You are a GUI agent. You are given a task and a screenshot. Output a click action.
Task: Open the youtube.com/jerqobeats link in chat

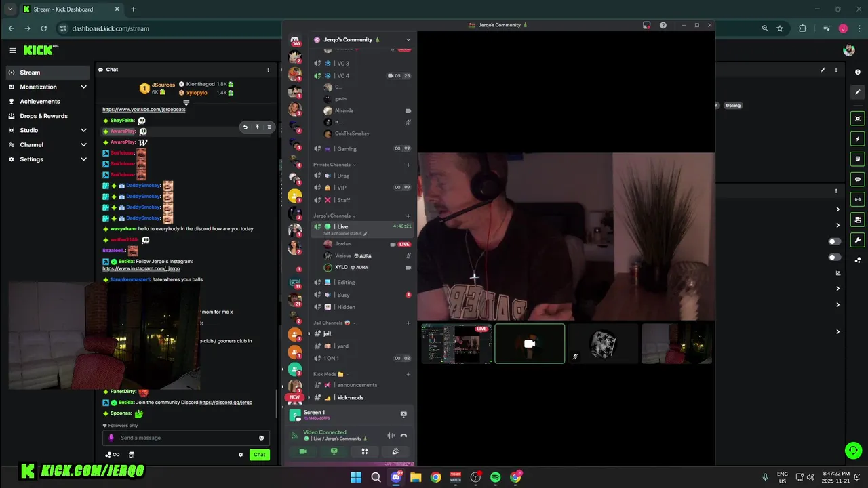tap(144, 109)
